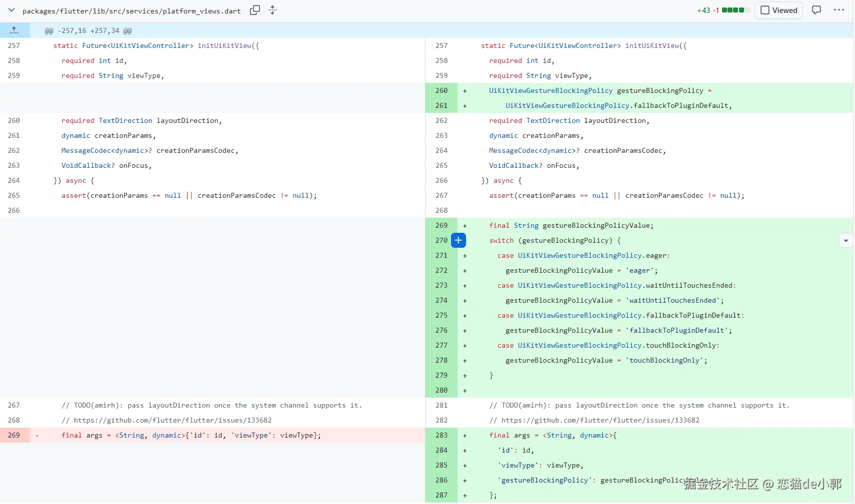Click 'switch (gestureBlockingPolicy) {' code line
The width and height of the screenshot is (855, 504).
coord(555,240)
